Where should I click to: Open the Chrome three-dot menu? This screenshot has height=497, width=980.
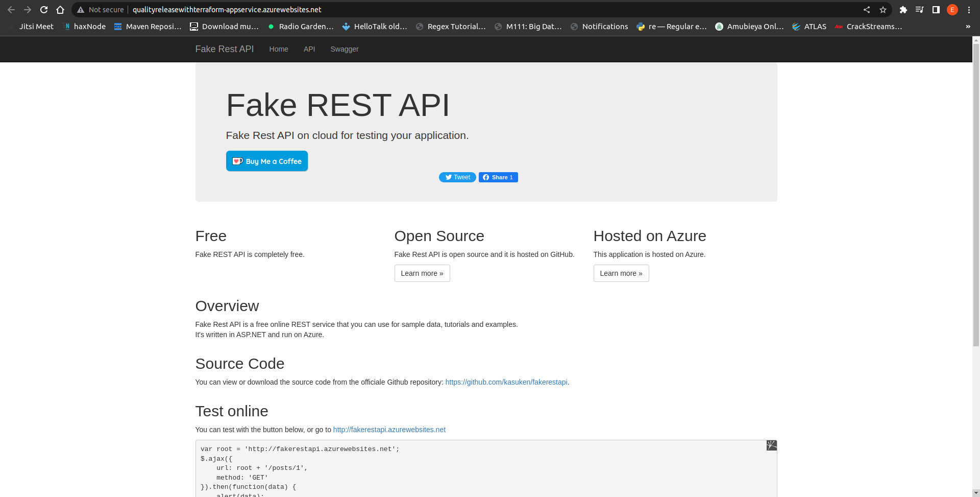point(969,10)
